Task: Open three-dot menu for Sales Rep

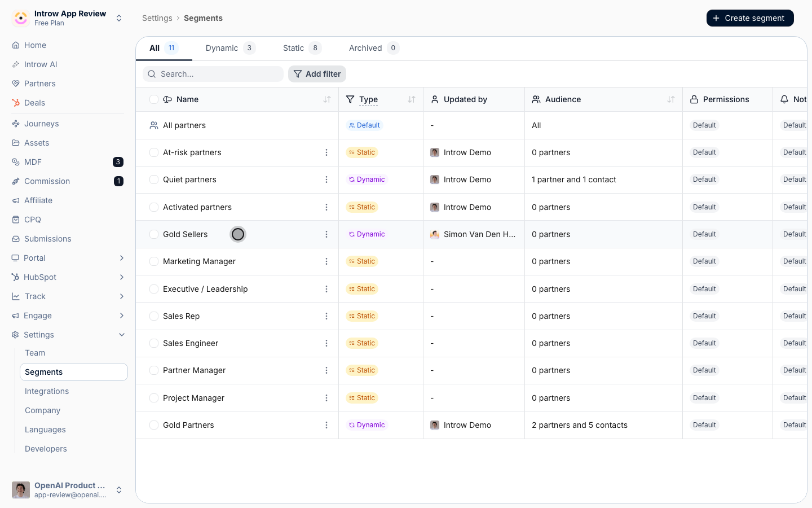Action: (326, 316)
